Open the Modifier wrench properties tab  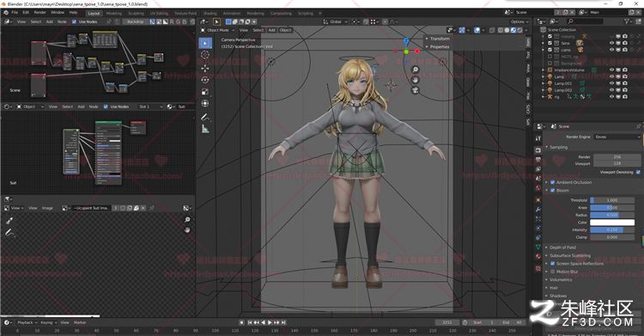538,210
